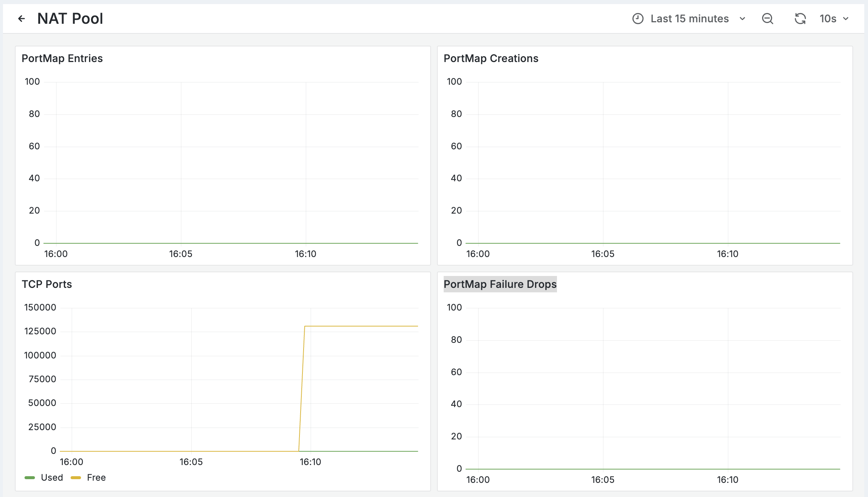This screenshot has height=497, width=868.
Task: Click inside the PortMap Failure Drops graph area
Action: (652, 388)
